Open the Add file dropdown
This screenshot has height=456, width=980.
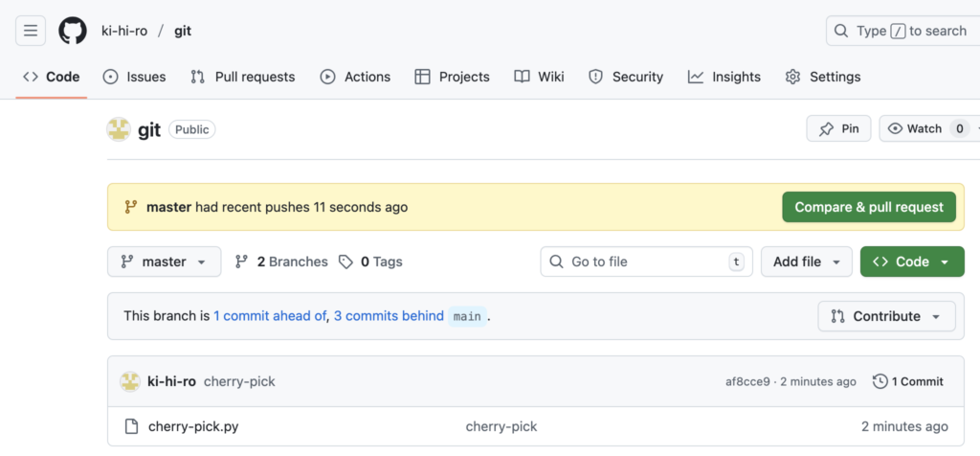806,262
